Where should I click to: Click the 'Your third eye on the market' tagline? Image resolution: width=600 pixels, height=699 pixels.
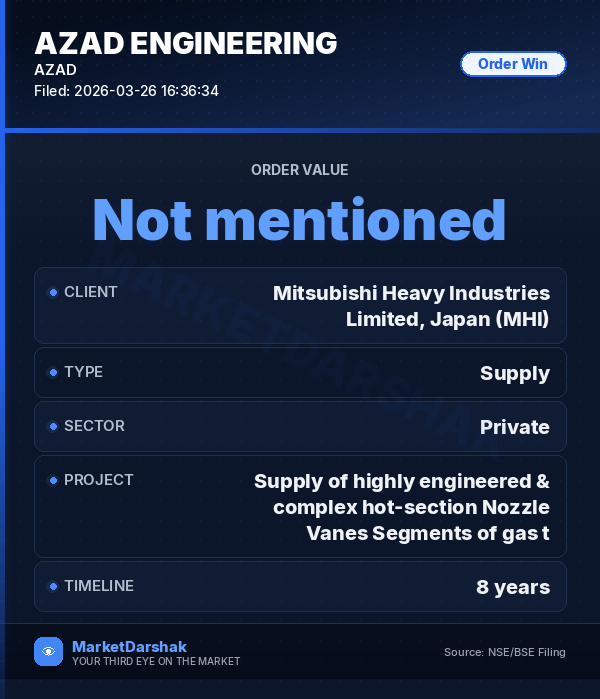(x=156, y=661)
